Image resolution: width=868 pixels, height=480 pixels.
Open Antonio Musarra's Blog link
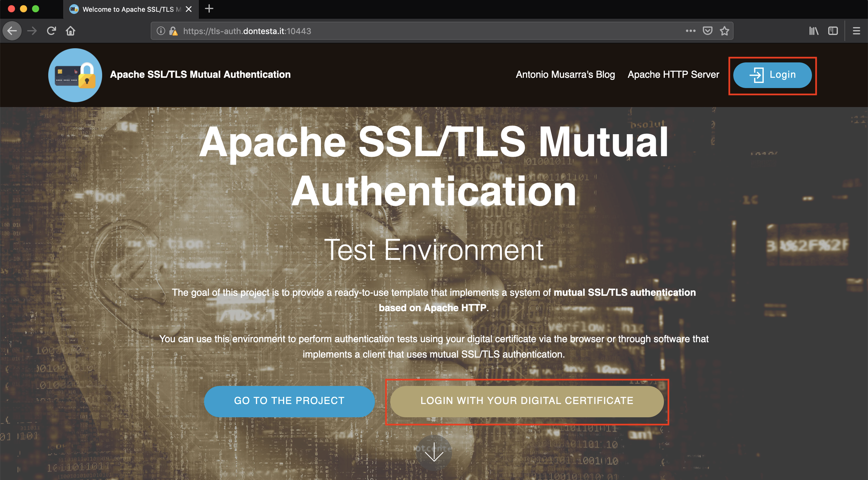[565, 74]
